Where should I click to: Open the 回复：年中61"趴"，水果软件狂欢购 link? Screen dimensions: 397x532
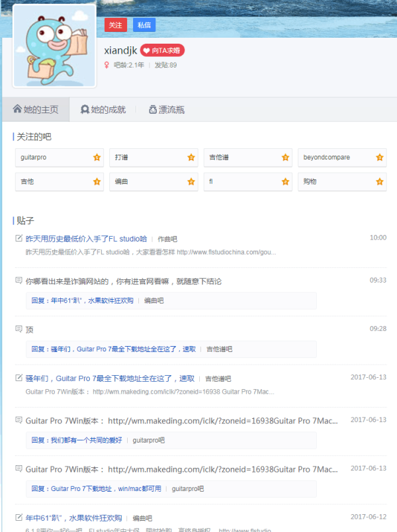tap(83, 300)
